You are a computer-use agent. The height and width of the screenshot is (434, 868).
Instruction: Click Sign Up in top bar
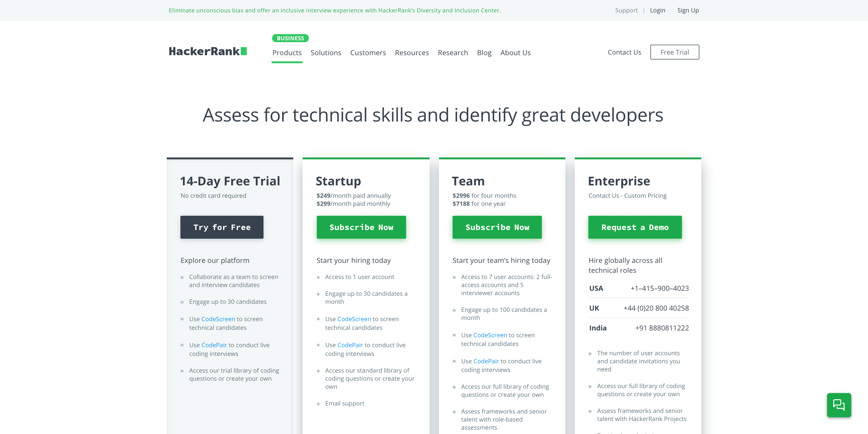[688, 10]
